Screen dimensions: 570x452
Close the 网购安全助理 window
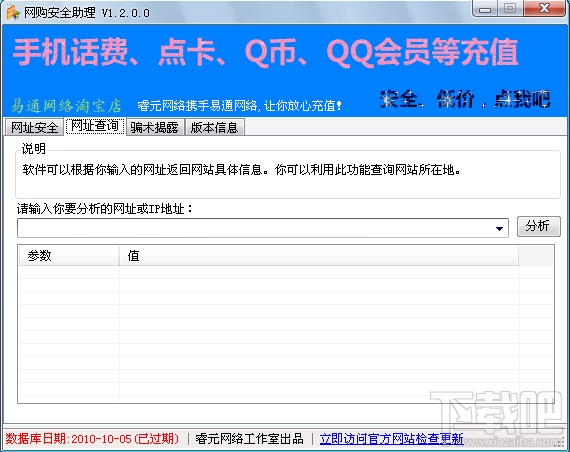544,9
